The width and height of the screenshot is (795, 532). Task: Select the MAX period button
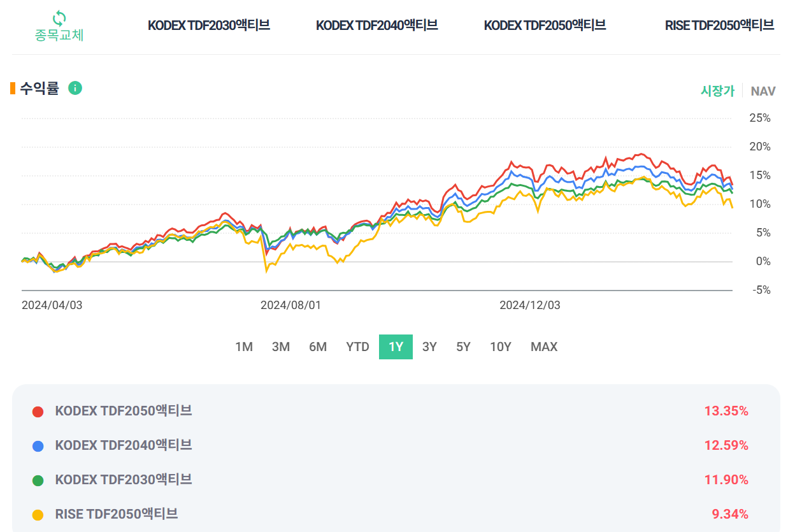coord(543,347)
